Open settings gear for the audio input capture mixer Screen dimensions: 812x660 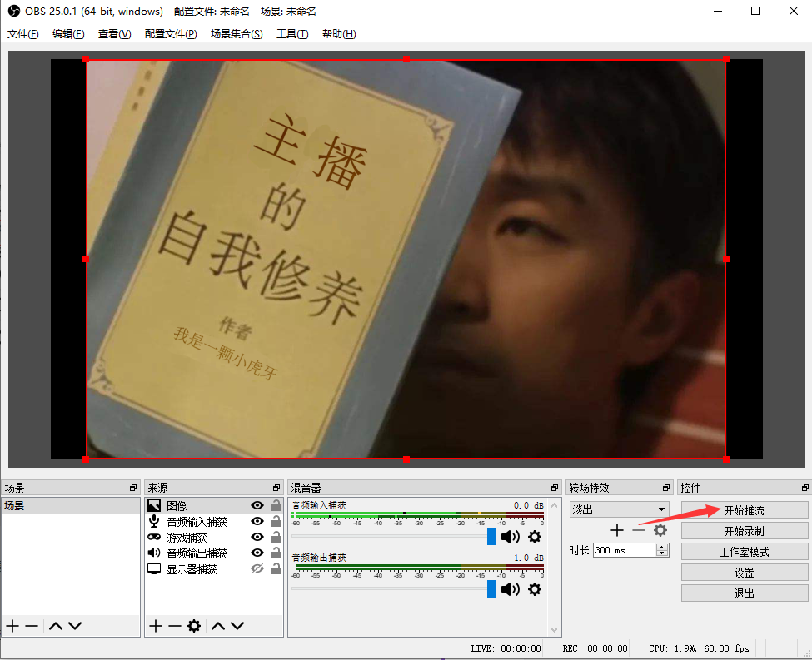[535, 537]
